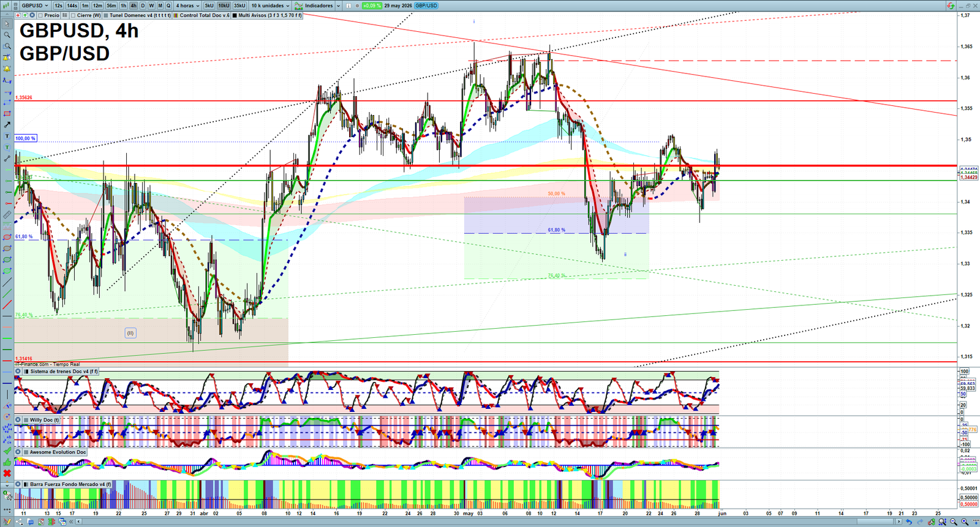Viewport: 980px width, 527px height.
Task: Close the Barra Fuerza Fondo Mercado indicator
Action: (x=18, y=484)
